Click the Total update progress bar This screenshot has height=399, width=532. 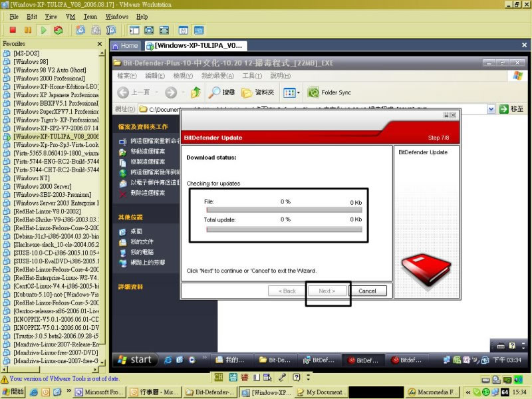click(284, 229)
